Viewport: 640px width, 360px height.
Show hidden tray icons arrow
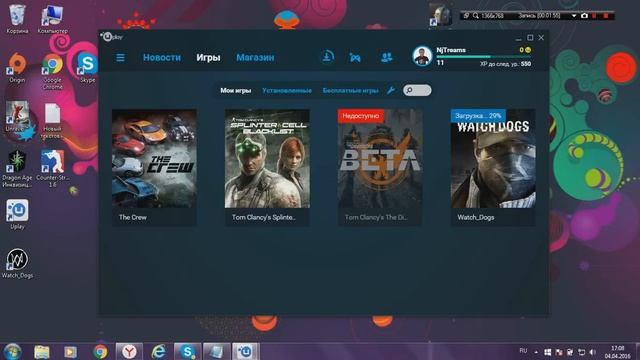pyautogui.click(x=536, y=352)
